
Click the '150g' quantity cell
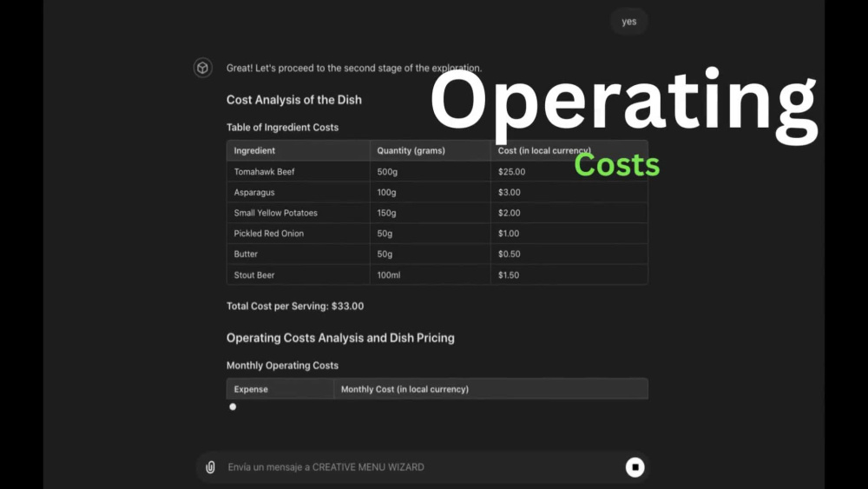(431, 213)
